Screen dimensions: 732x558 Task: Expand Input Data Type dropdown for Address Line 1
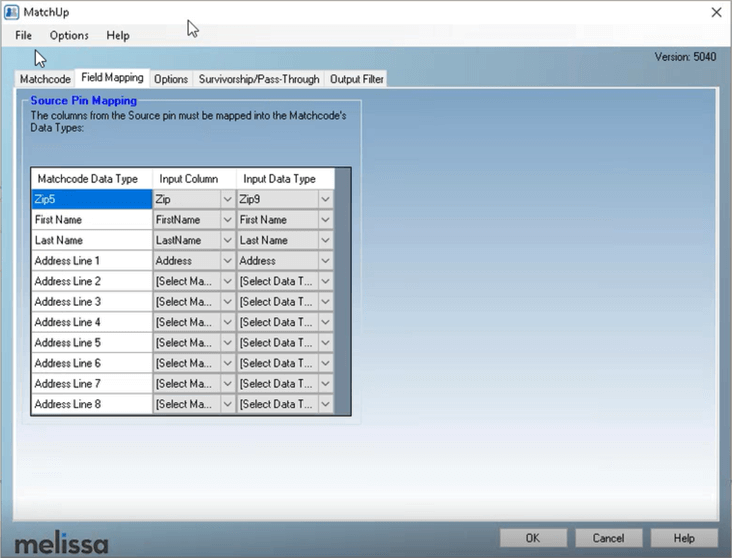pos(325,261)
